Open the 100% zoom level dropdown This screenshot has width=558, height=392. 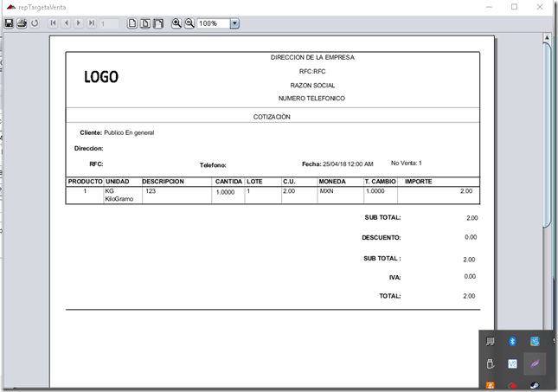[234, 23]
